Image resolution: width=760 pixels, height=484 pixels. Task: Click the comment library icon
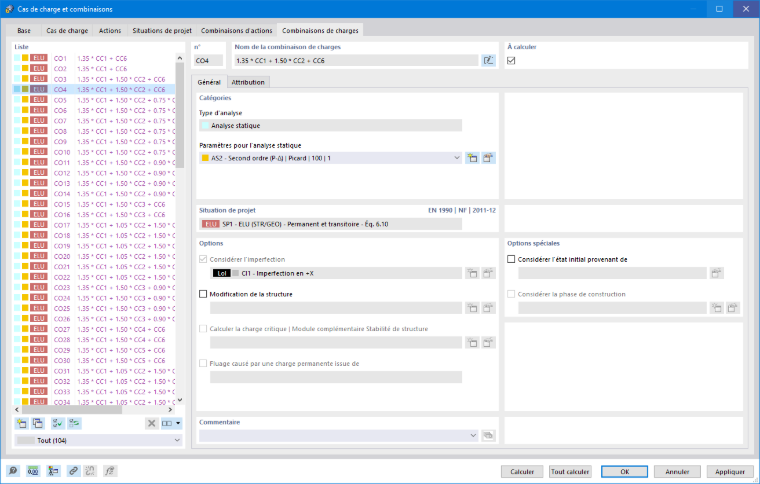click(488, 436)
